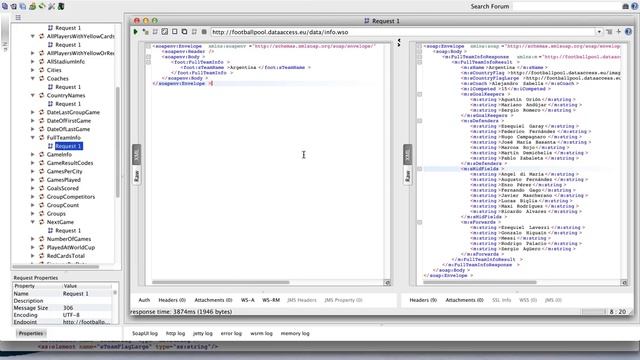Click the help icon next to Search Forum field
Screen dimensions: 640x360
point(634,6)
